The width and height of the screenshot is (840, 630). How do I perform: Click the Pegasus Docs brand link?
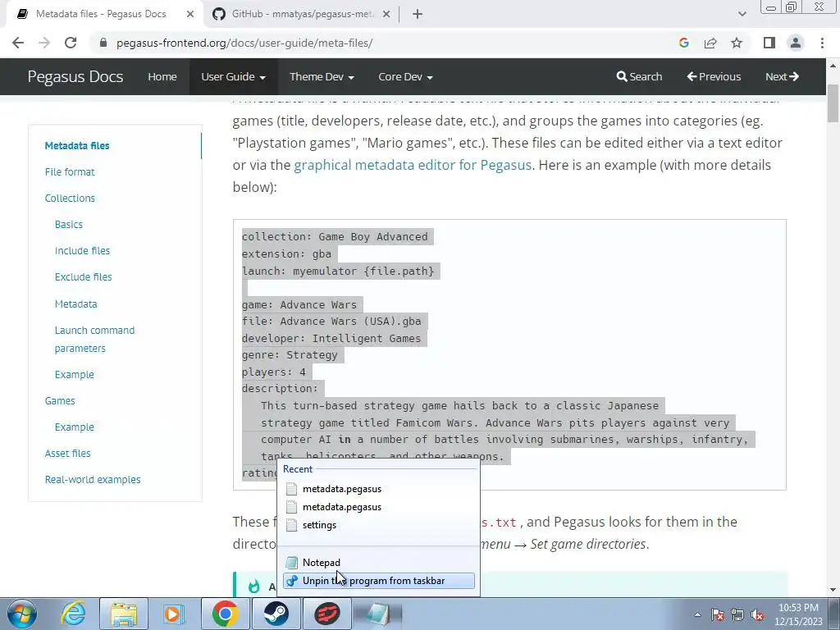(75, 76)
